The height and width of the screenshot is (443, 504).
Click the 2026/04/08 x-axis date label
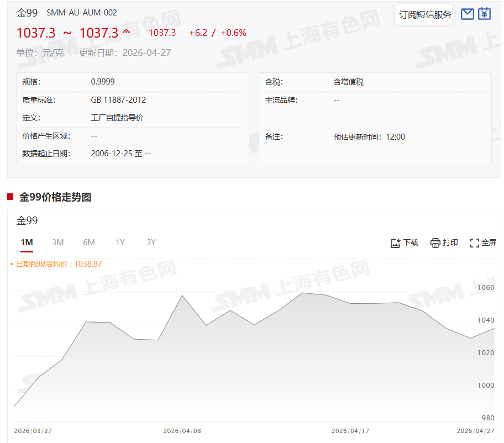point(182,430)
